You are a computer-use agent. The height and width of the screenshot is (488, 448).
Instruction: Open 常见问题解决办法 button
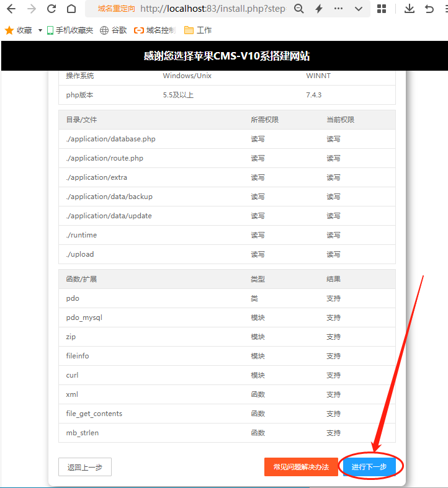pos(301,467)
